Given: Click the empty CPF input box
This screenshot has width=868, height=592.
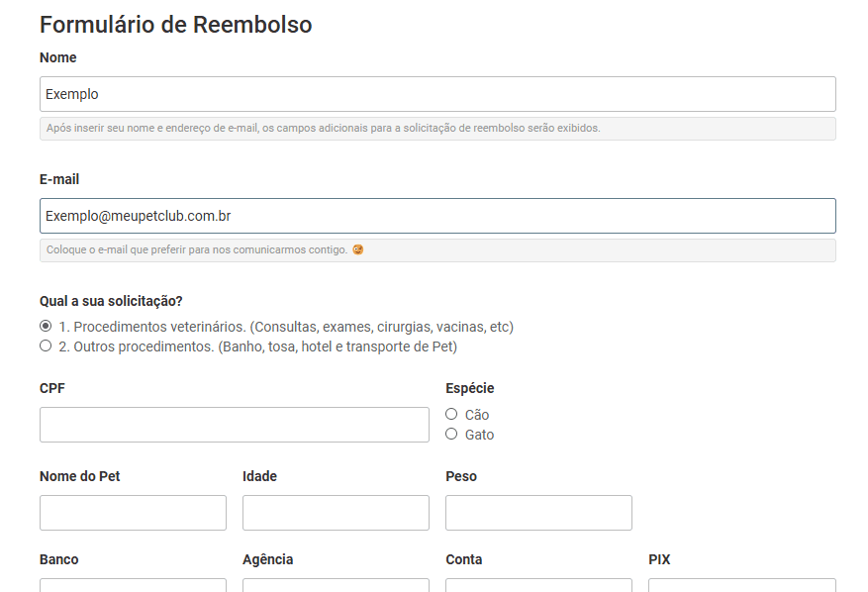Looking at the screenshot, I should tap(235, 425).
